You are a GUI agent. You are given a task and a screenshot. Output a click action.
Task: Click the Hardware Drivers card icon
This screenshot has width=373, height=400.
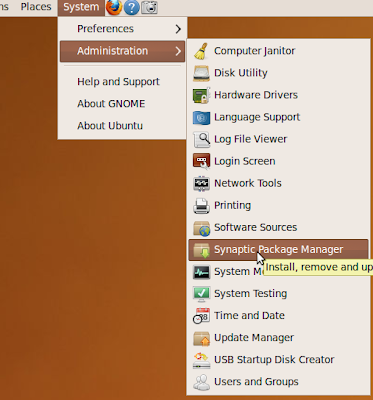click(201, 95)
